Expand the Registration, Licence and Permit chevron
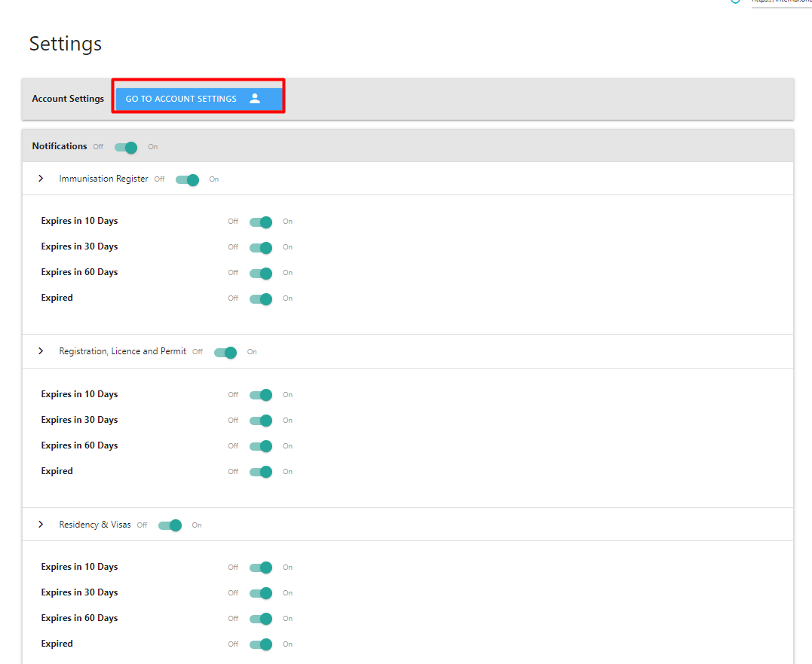812x664 pixels. point(41,351)
